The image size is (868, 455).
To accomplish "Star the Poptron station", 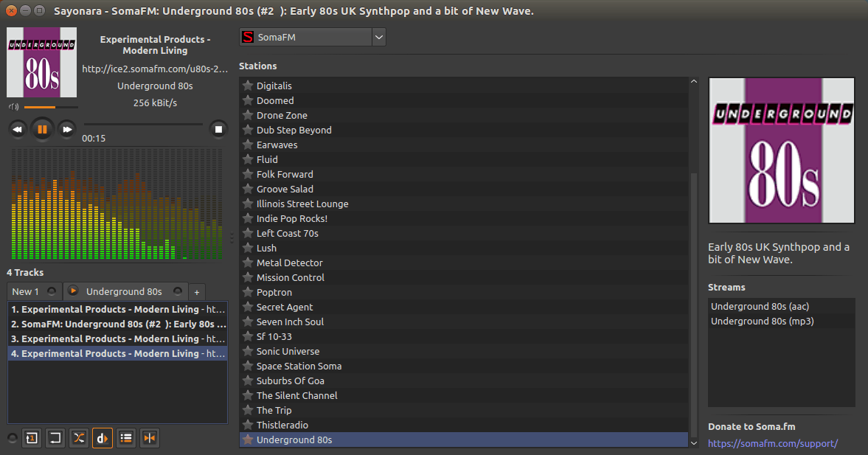I will (x=248, y=292).
